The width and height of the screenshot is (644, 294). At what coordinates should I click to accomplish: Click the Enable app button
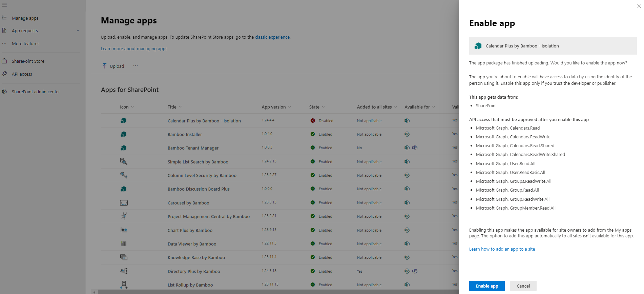click(487, 286)
